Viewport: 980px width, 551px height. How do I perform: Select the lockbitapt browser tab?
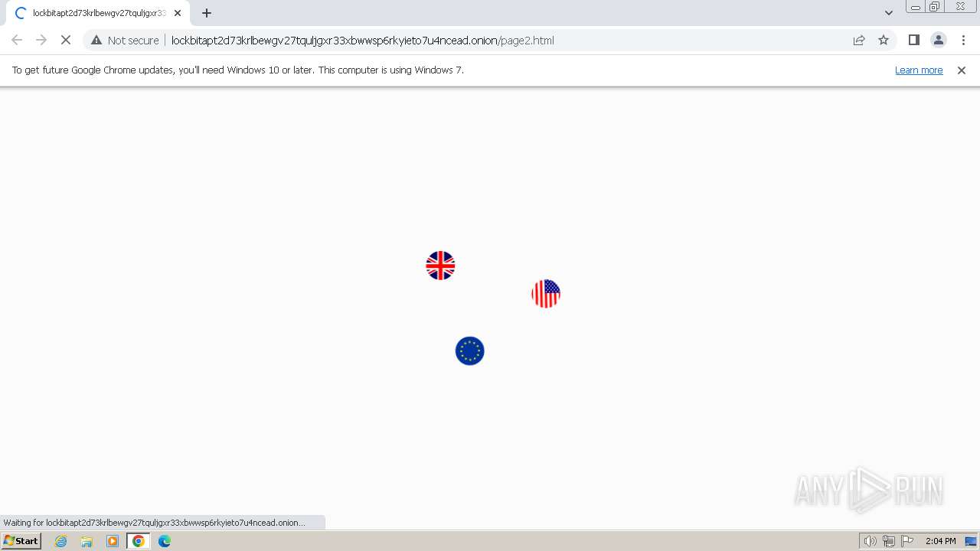pyautogui.click(x=96, y=13)
